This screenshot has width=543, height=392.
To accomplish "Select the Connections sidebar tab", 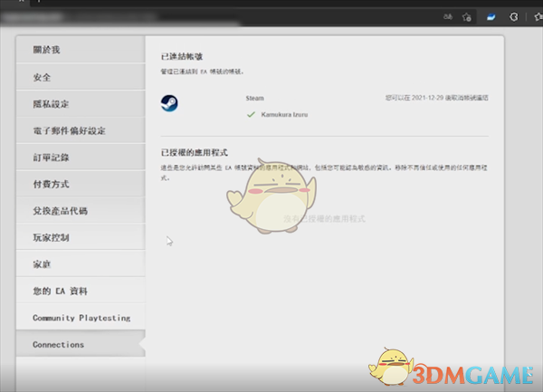I will tap(81, 344).
